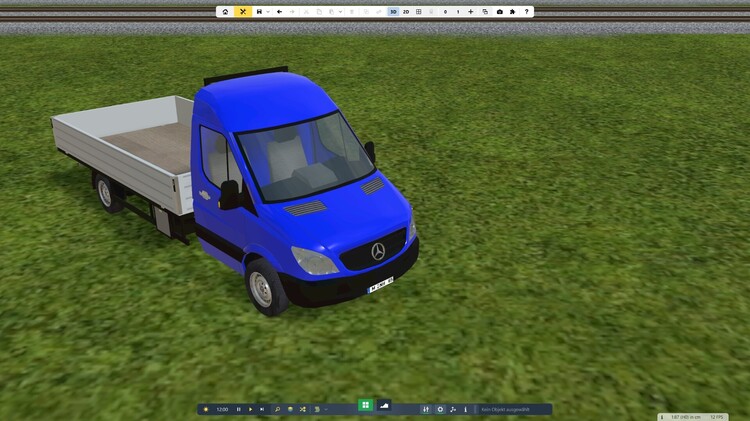Image resolution: width=750 pixels, height=421 pixels.
Task: Open the plugins puzzle piece icon
Action: [512, 11]
